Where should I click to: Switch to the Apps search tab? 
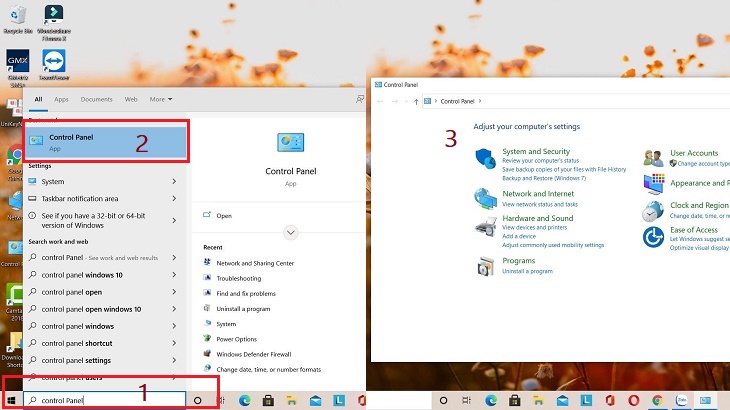(x=61, y=99)
